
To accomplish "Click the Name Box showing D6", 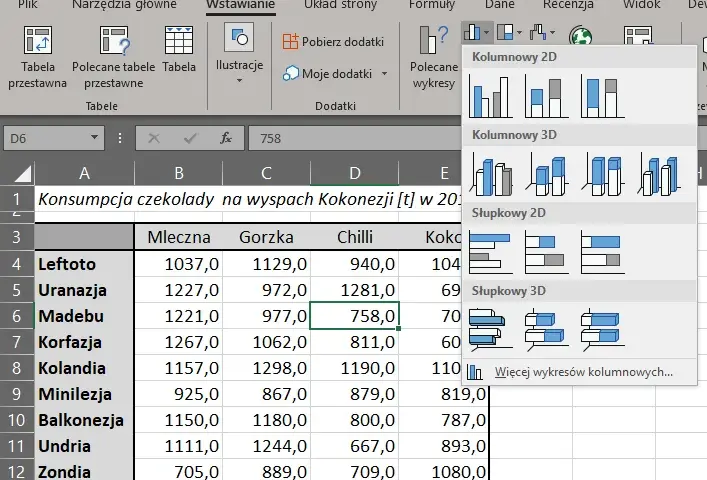I will [46, 138].
